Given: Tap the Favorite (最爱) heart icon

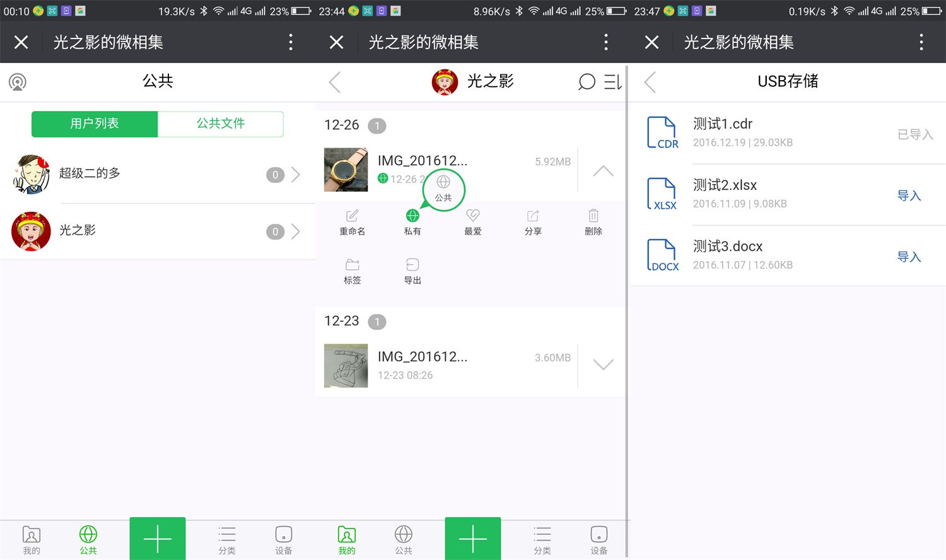Looking at the screenshot, I should [472, 216].
